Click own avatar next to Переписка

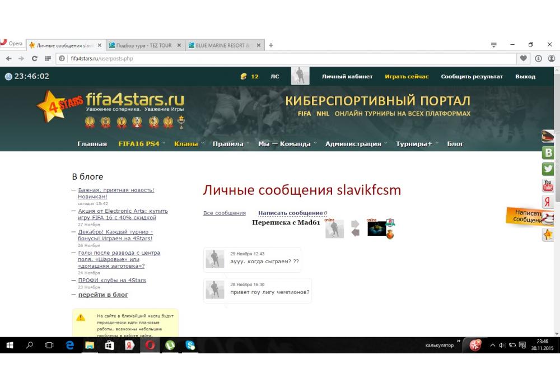coord(335,229)
